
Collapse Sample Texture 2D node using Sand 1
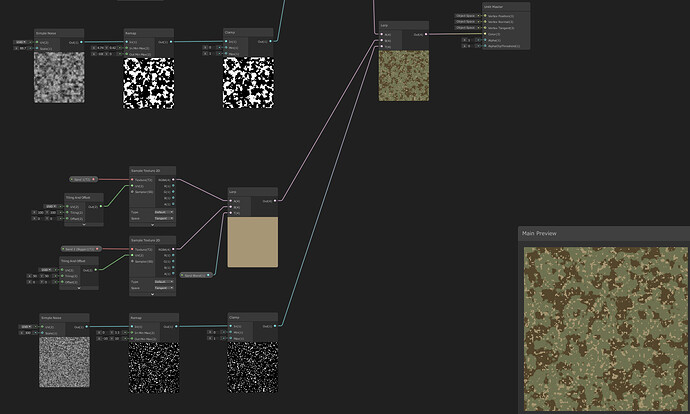pyautogui.click(x=153, y=225)
